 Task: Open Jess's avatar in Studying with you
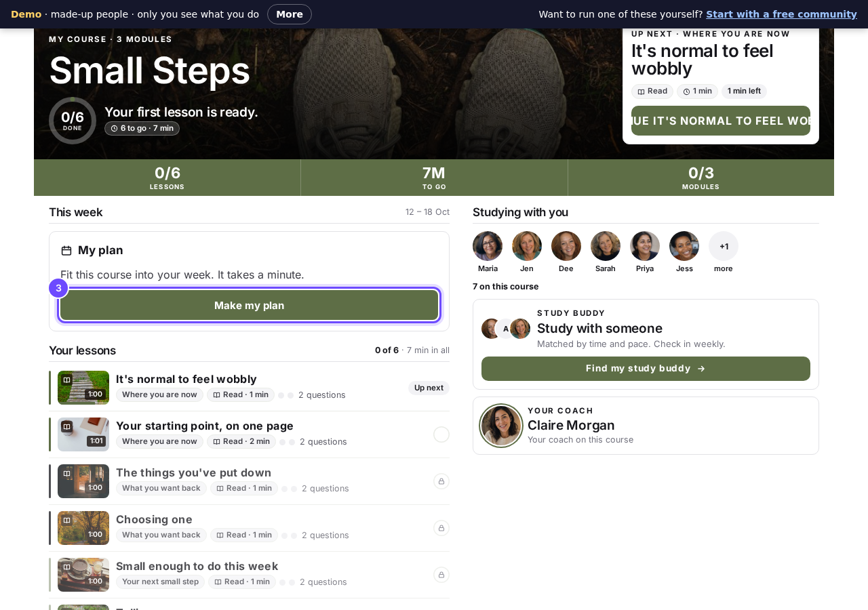tap(684, 246)
